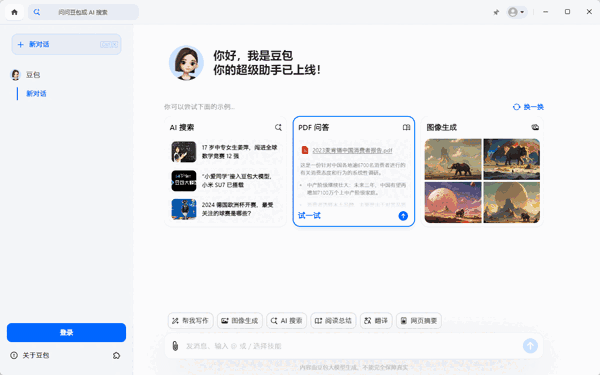This screenshot has height=375, width=600.
Task: Select the 阅读总结 skill chip
Action: [x=333, y=321]
